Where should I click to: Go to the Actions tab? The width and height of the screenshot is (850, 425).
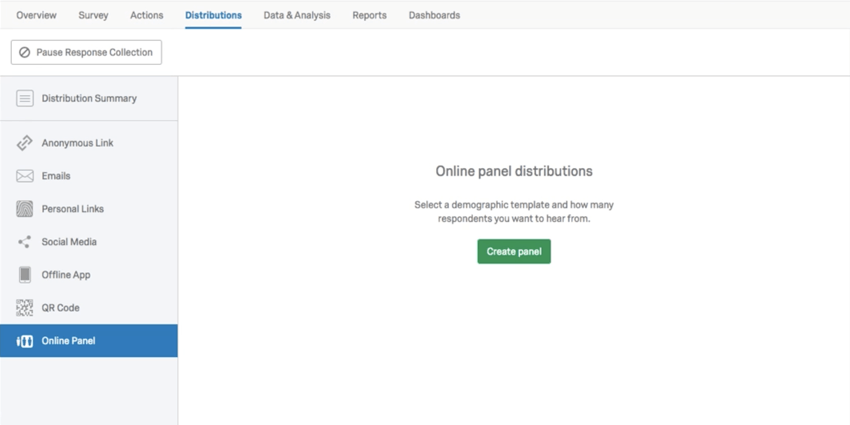(x=146, y=15)
